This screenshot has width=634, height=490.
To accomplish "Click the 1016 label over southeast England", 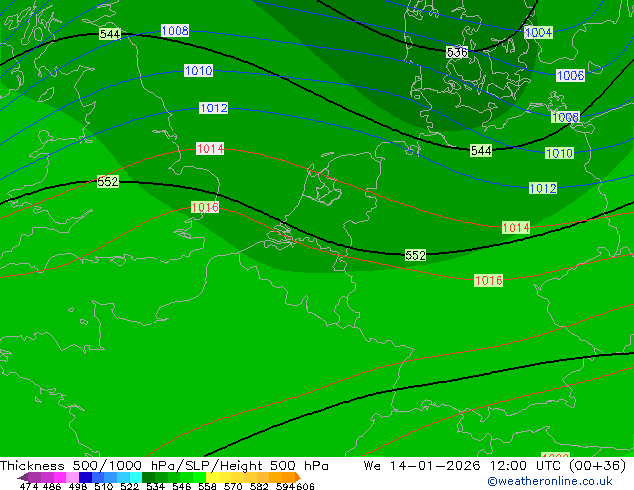I will click(205, 207).
